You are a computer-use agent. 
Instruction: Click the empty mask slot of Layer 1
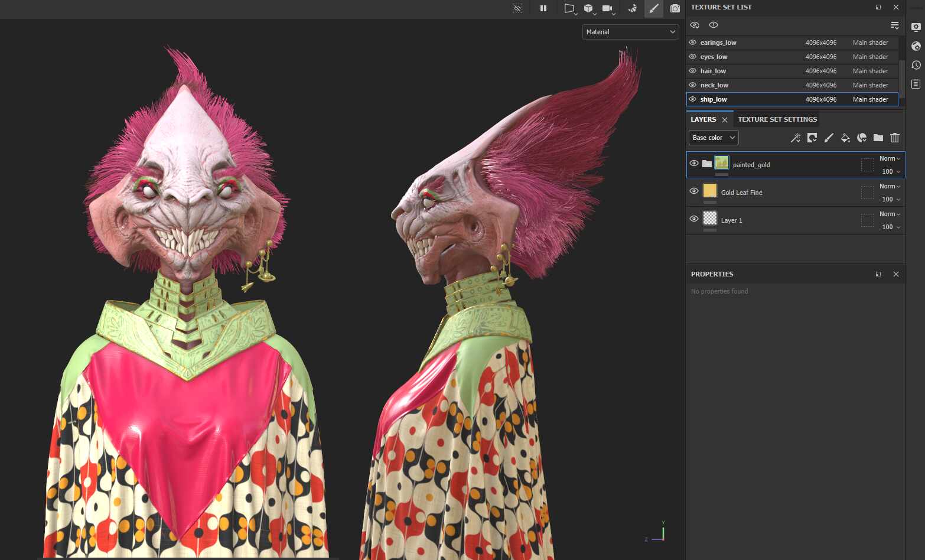[868, 220]
